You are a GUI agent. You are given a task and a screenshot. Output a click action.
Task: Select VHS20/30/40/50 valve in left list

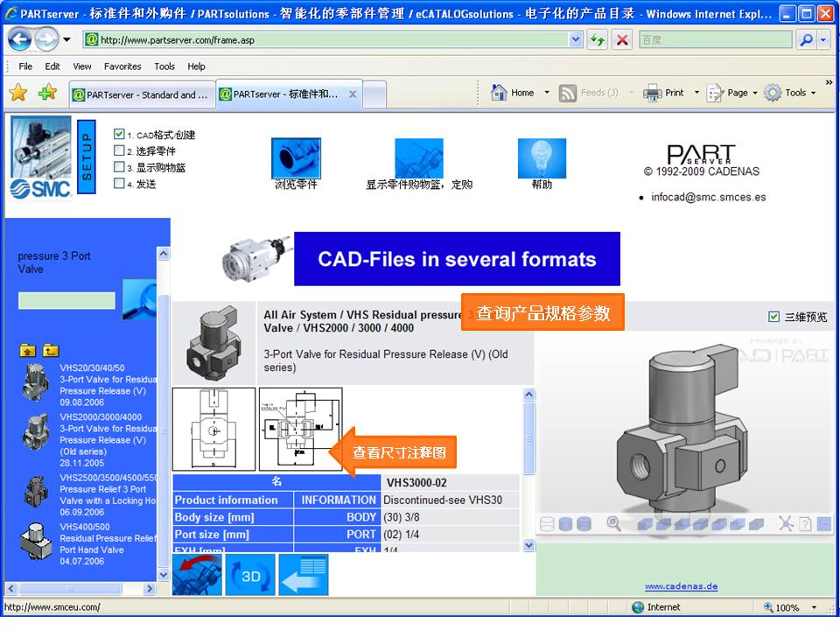click(88, 385)
